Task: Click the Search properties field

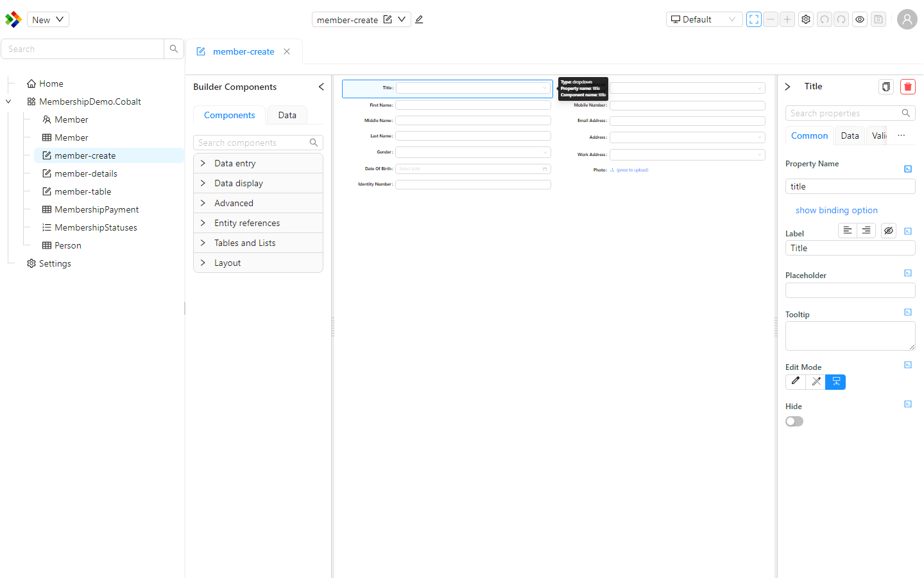Action: 850,113
